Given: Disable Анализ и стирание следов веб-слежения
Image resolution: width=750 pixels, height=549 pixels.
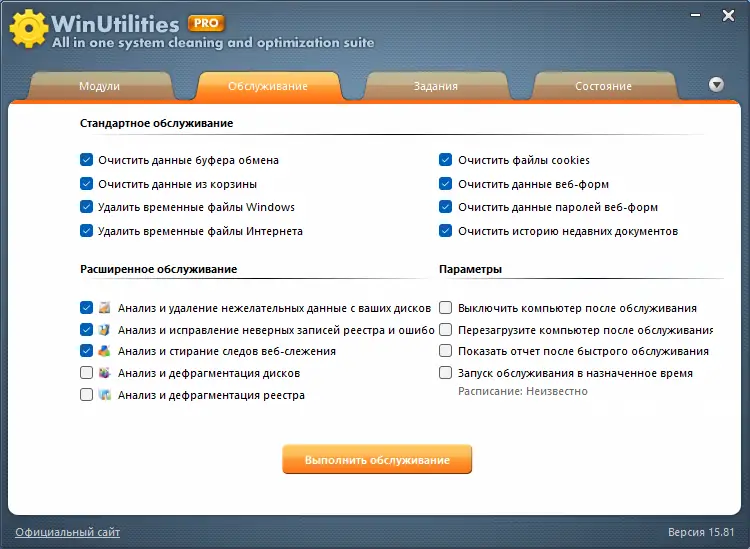Looking at the screenshot, I should point(86,351).
